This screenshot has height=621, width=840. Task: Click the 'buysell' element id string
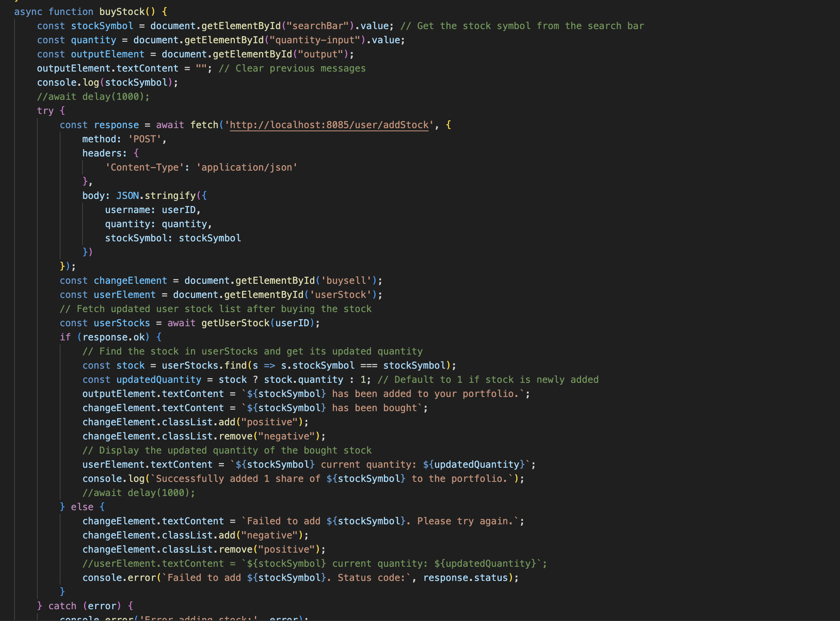coord(346,281)
